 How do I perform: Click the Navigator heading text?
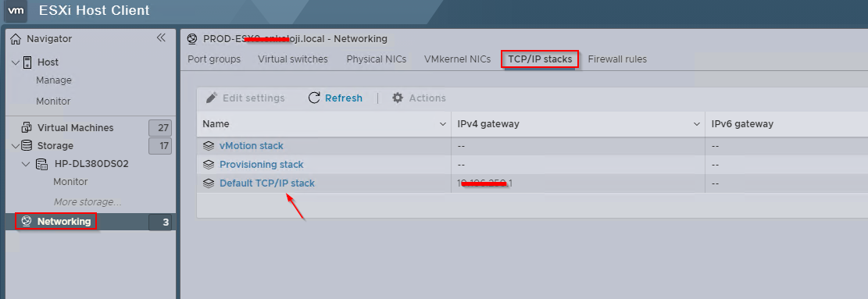coord(49,39)
